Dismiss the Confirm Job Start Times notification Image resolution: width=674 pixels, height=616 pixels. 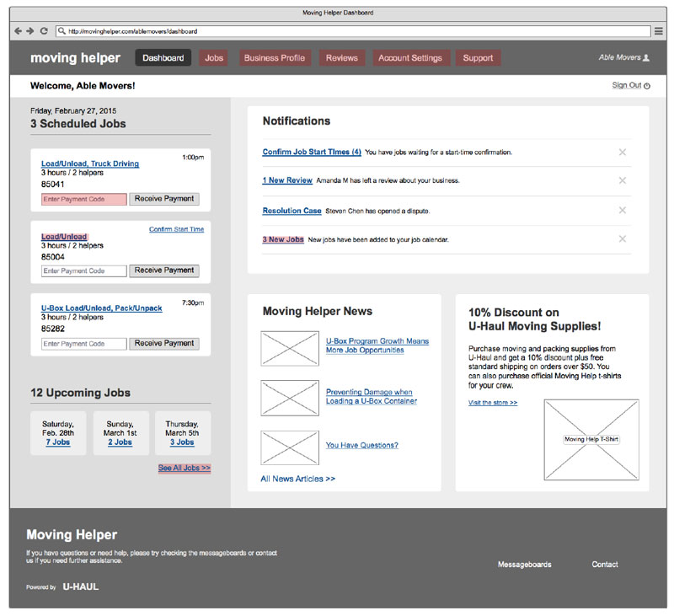pyautogui.click(x=622, y=153)
